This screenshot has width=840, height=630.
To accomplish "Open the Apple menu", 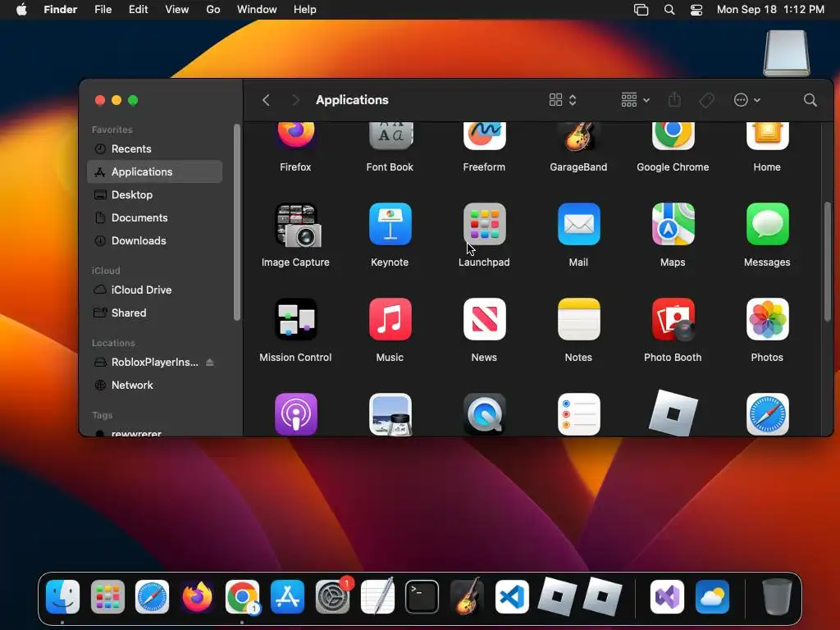I will 21,10.
